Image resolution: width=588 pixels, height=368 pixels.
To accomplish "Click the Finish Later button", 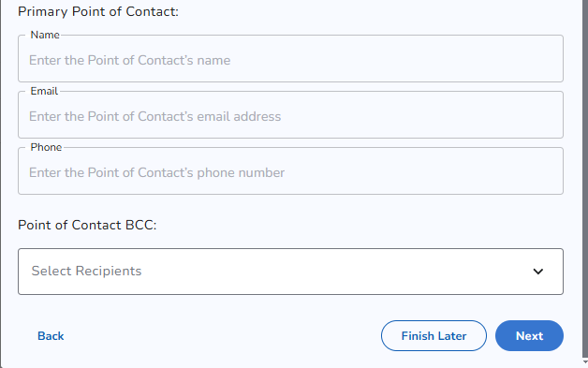I will click(434, 336).
